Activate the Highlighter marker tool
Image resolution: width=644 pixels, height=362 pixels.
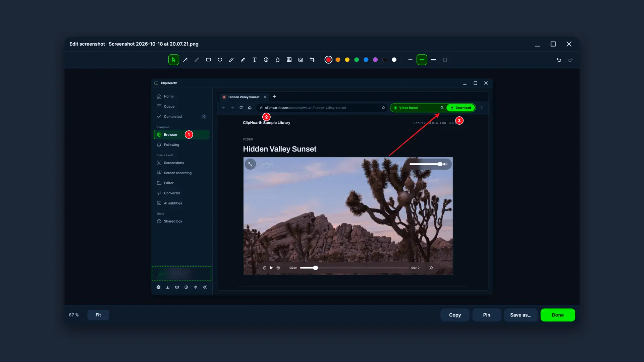[243, 60]
